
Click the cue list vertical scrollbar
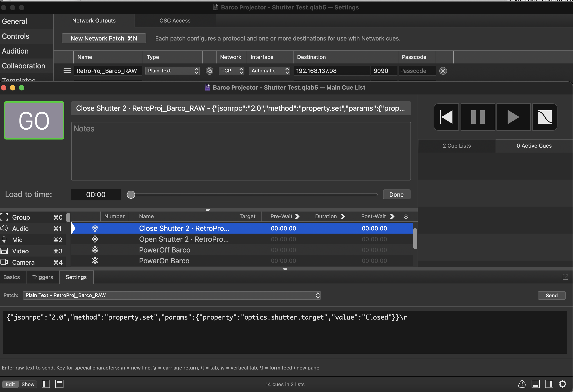click(x=415, y=239)
